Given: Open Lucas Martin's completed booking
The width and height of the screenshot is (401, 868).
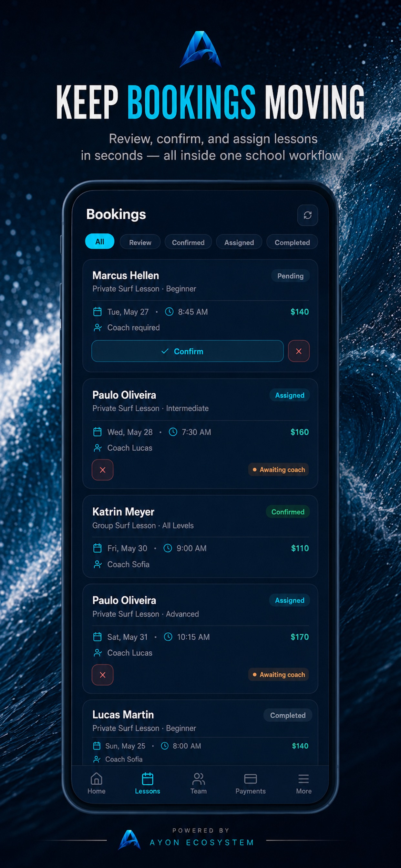Looking at the screenshot, I should click(x=200, y=733).
